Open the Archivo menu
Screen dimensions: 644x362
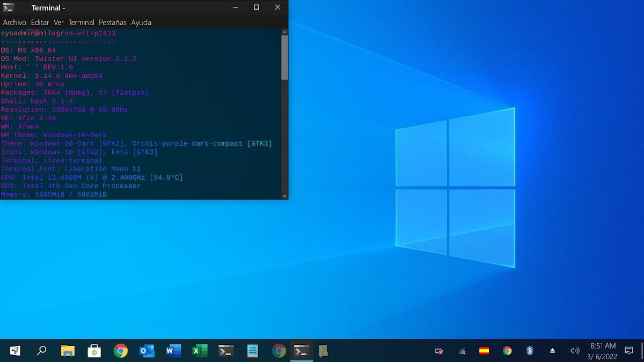14,23
